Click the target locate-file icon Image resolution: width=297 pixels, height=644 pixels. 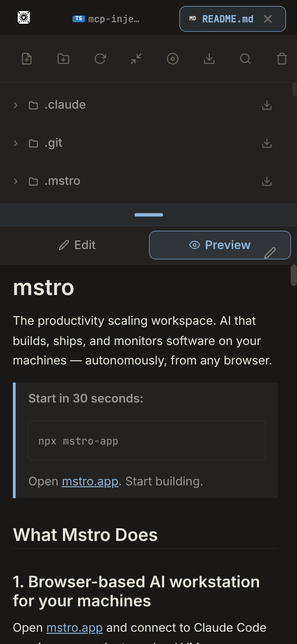coord(173,59)
